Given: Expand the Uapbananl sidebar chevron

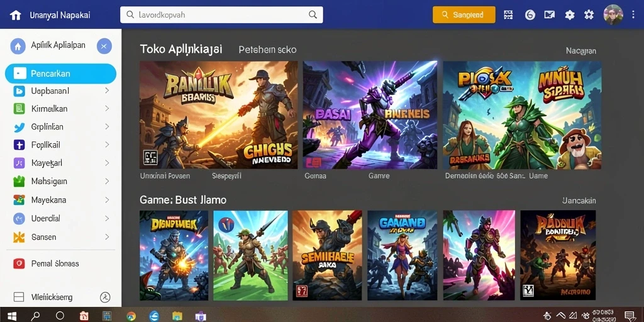Looking at the screenshot, I should 107,91.
